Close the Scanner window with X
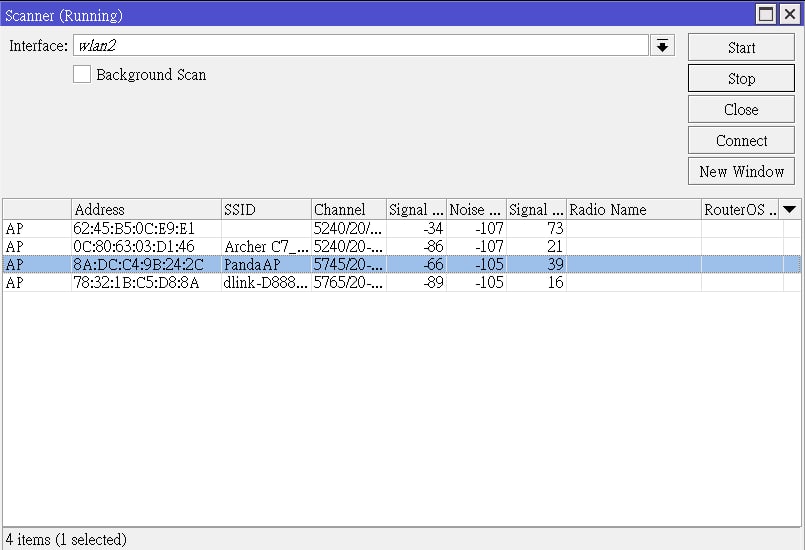The width and height of the screenshot is (805, 550). 790,14
